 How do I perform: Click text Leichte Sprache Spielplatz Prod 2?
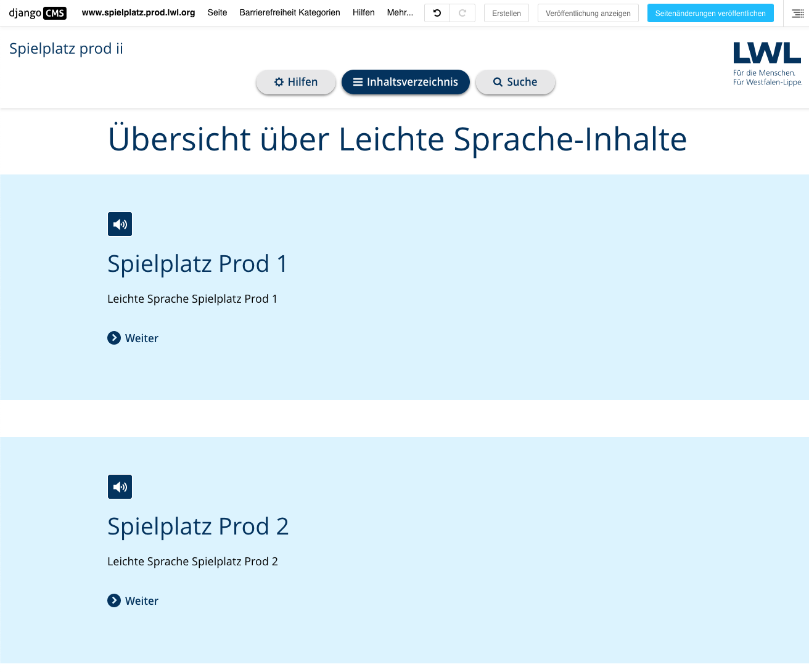coord(192,562)
